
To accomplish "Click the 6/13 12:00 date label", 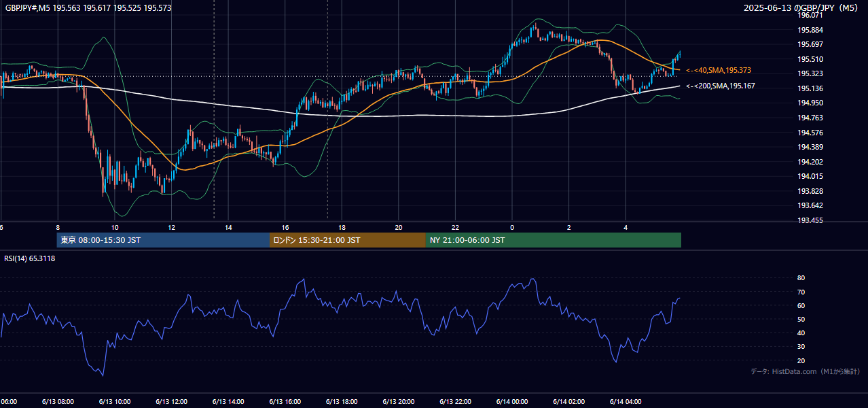I will [171, 401].
